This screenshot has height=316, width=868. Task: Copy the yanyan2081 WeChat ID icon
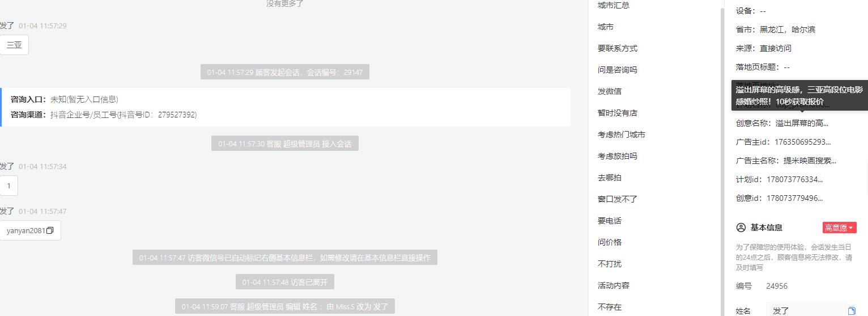[x=50, y=230]
